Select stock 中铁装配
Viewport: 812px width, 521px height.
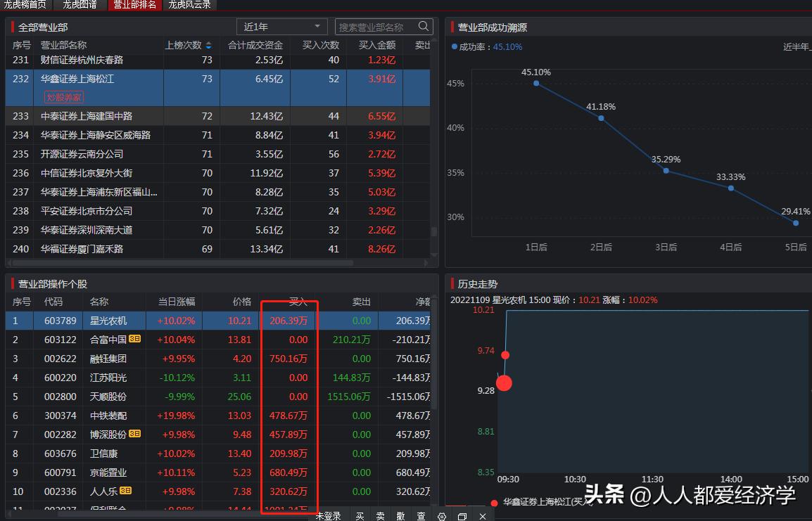(108, 416)
